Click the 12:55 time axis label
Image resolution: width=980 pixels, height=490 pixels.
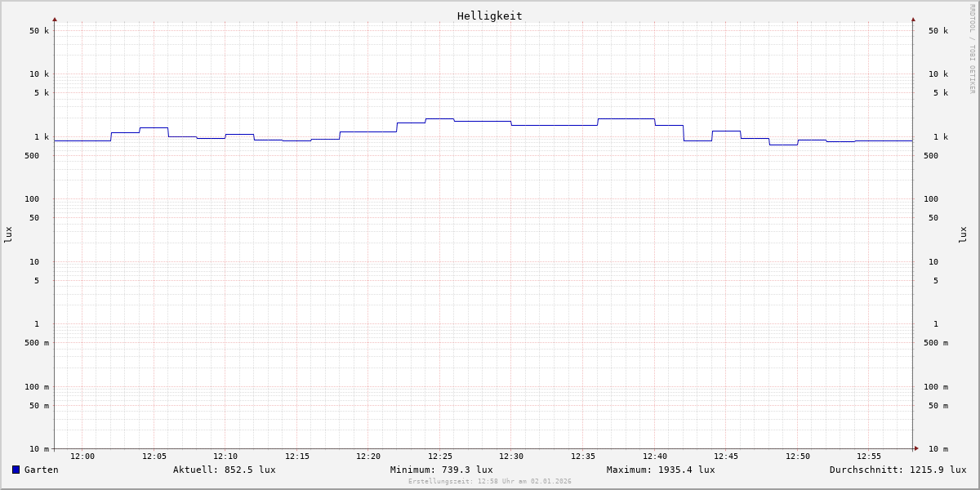click(x=869, y=457)
